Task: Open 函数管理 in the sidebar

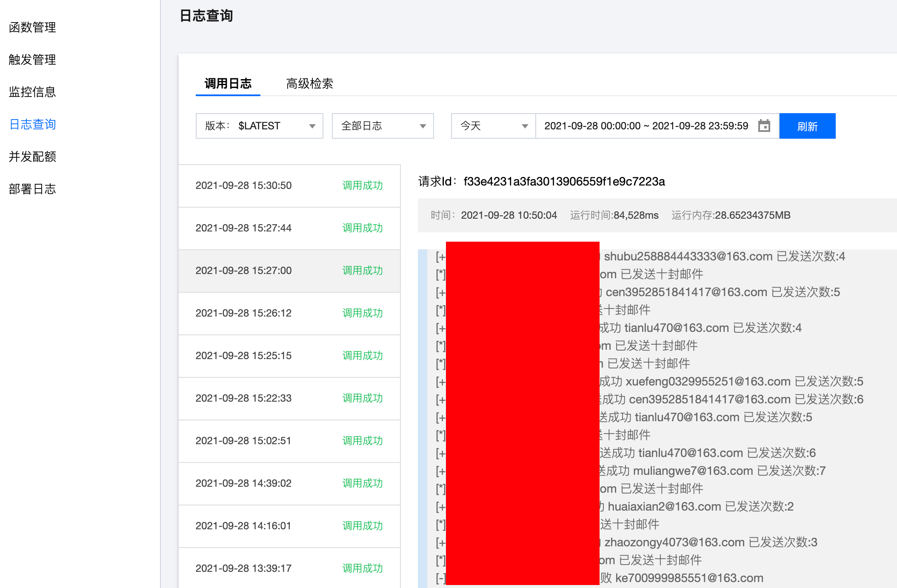Action: [x=32, y=27]
